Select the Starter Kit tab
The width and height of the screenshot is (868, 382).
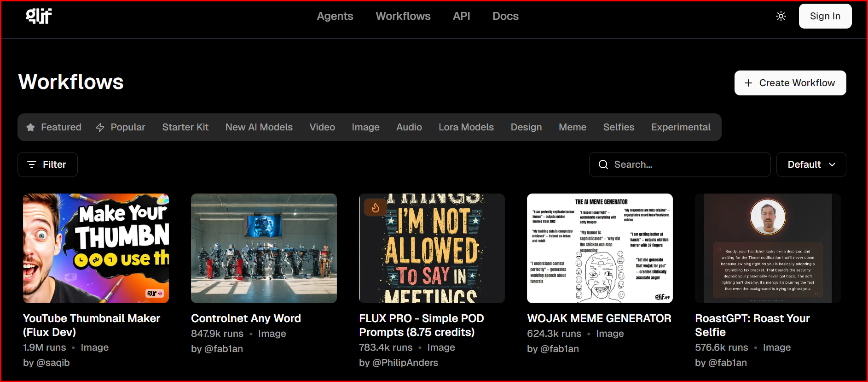click(185, 127)
